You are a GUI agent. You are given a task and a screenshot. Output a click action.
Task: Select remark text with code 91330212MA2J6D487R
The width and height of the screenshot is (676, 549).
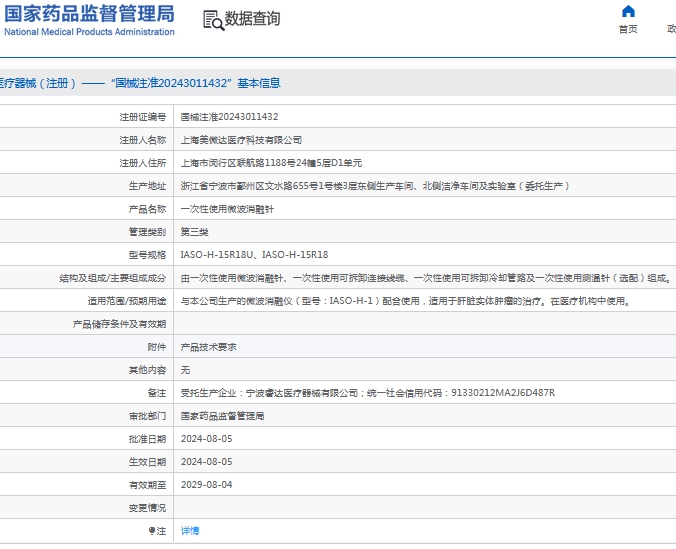click(368, 393)
